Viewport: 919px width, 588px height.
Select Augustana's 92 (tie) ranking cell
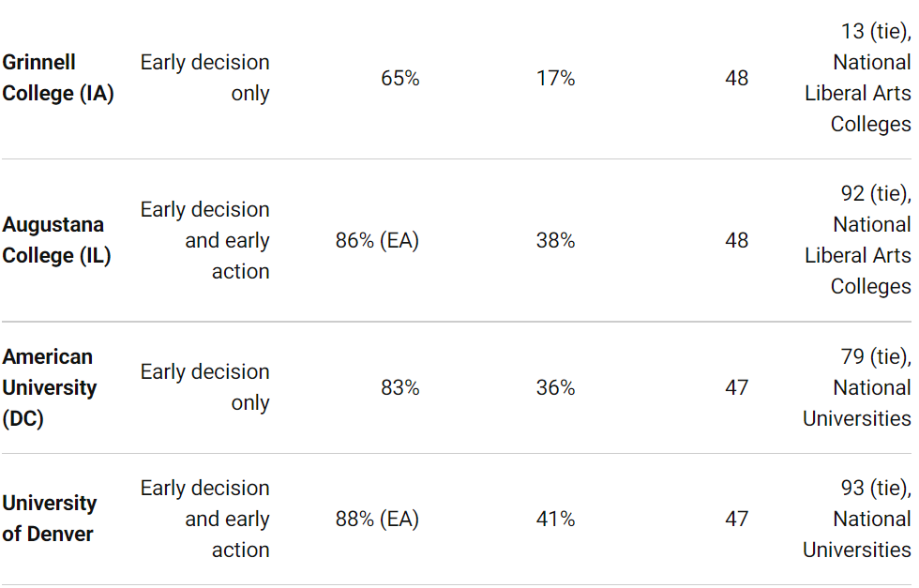[x=858, y=240]
